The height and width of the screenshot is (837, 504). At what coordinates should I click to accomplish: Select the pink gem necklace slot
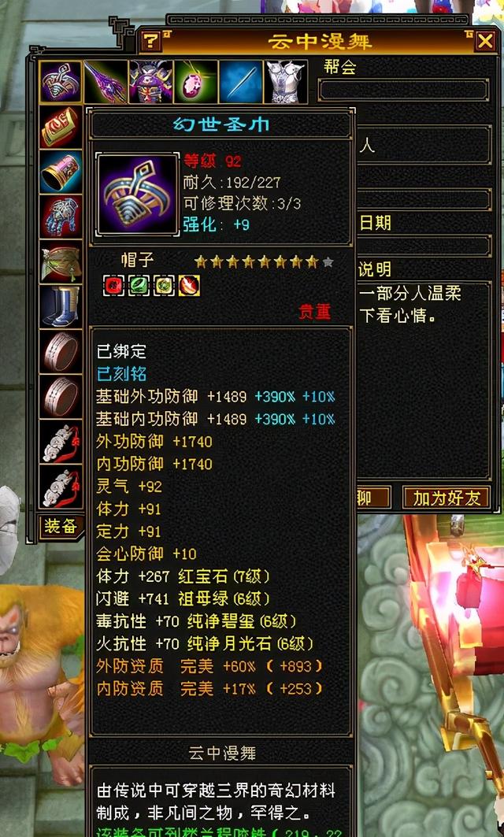point(195,82)
